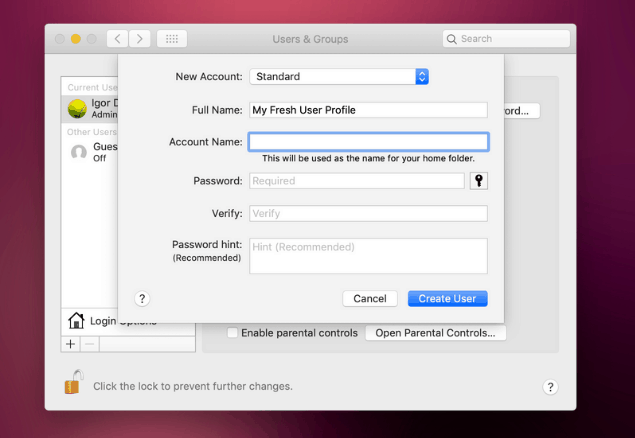Click the "Other Users" list heading
Viewport: 635px width, 438px height.
tap(92, 132)
